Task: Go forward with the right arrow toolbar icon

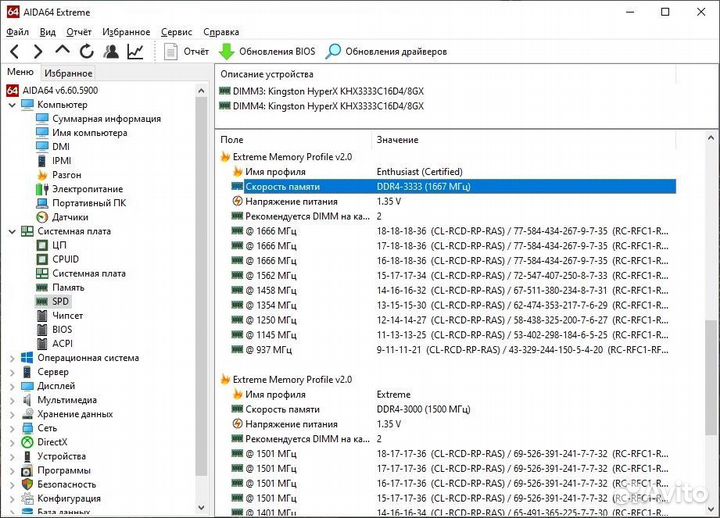Action: [x=38, y=51]
